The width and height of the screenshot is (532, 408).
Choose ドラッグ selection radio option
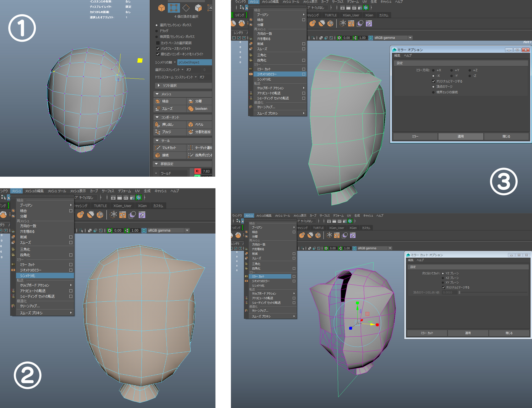click(157, 31)
